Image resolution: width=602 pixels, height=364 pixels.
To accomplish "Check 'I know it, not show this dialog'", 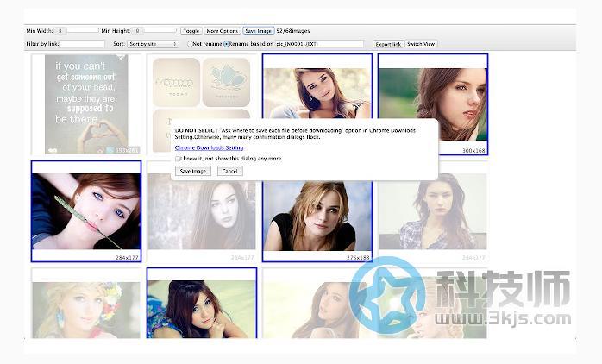I will (x=178, y=159).
